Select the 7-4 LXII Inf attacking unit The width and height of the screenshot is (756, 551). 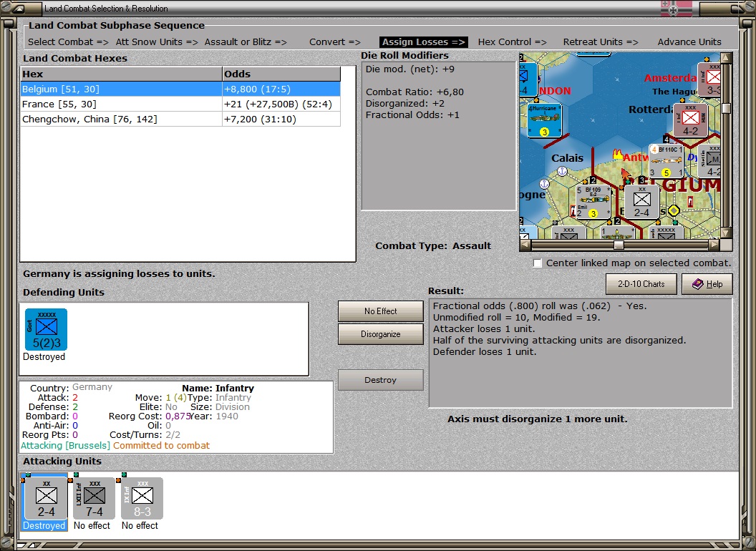point(94,498)
